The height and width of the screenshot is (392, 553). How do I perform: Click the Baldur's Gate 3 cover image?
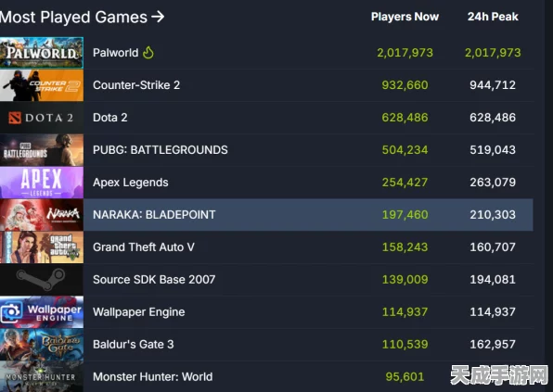tap(42, 345)
